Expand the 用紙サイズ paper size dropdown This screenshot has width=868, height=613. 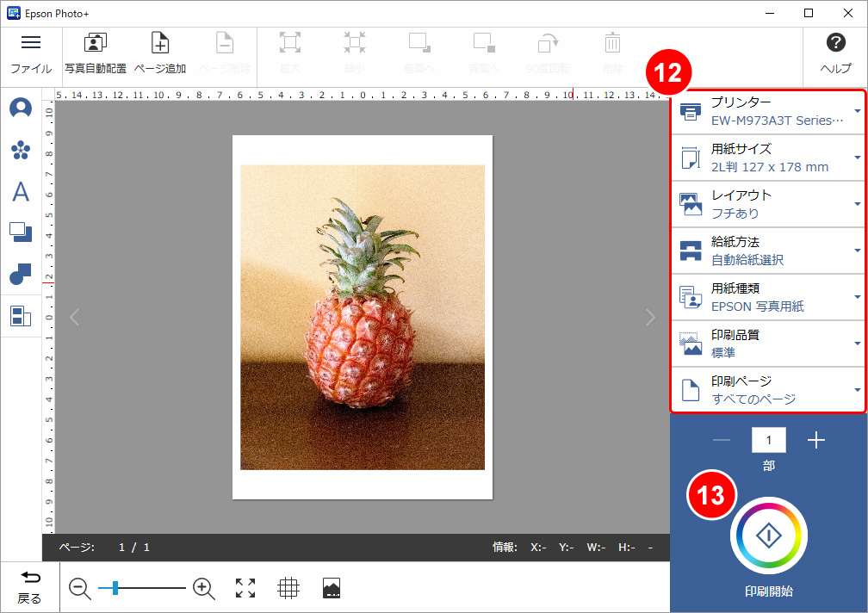click(x=768, y=158)
